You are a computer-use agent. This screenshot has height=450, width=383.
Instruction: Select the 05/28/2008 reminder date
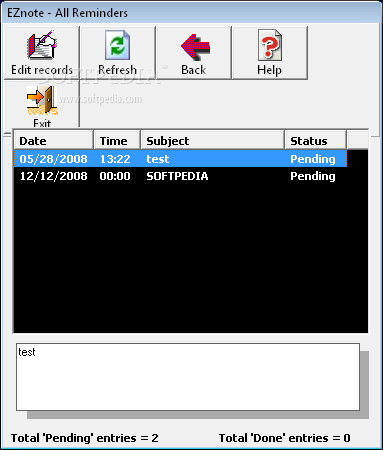click(53, 159)
